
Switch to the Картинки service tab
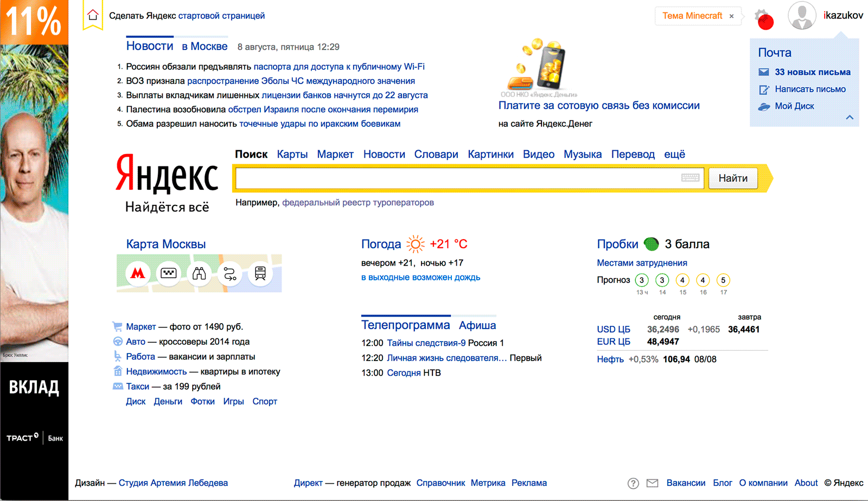pyautogui.click(x=491, y=155)
